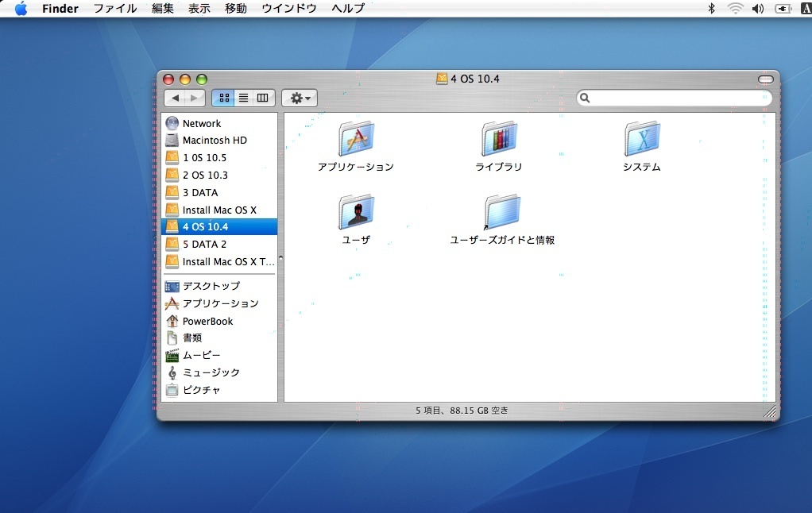Open the ヘルプ menu
This screenshot has height=513, width=812.
pos(348,8)
